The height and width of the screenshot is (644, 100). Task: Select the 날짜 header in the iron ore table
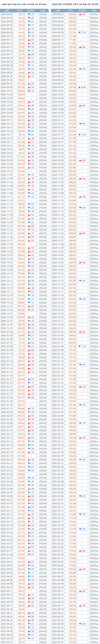[x=6, y=10]
